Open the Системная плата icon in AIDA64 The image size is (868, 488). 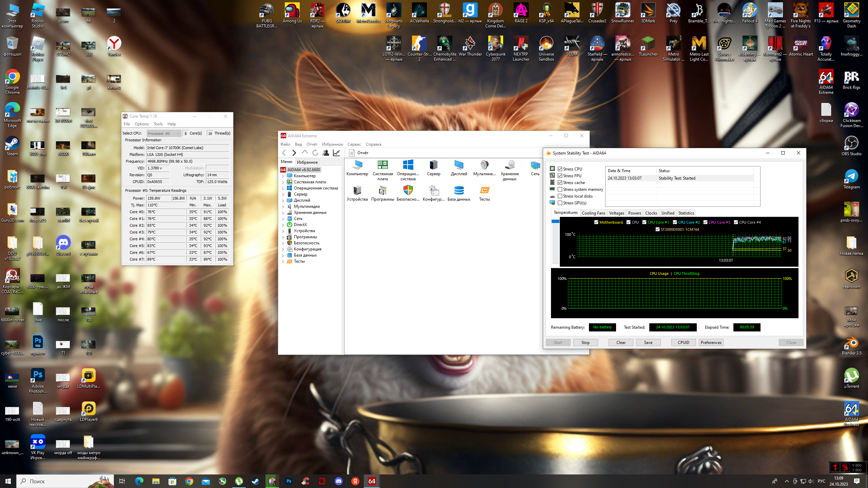(382, 165)
